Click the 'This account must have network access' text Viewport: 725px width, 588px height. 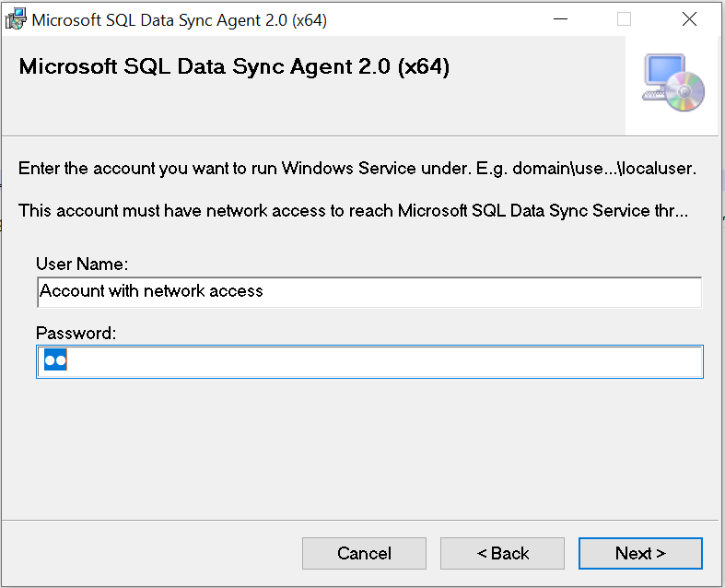tap(353, 211)
